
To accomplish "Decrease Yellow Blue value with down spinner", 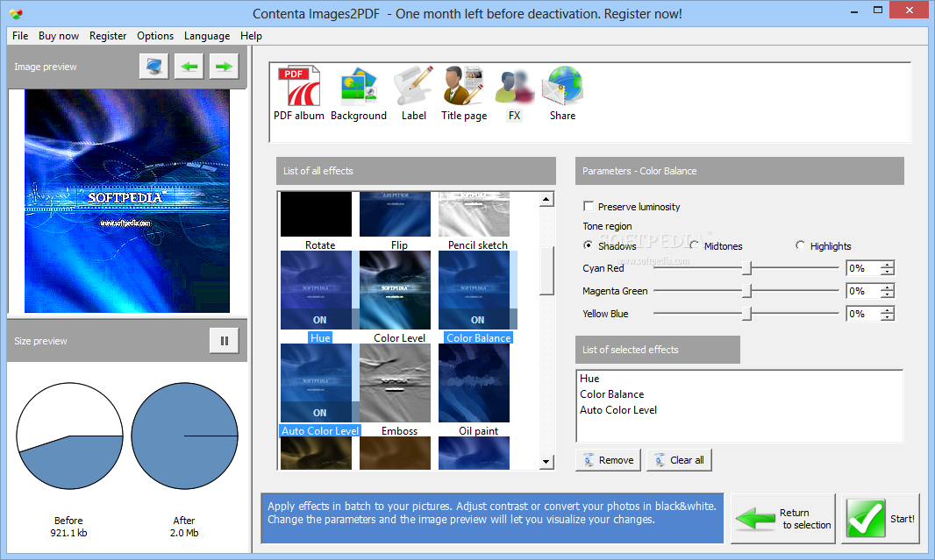I will point(888,317).
